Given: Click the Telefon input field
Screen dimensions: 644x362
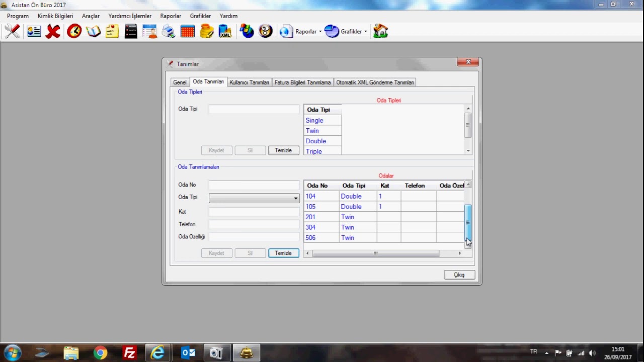Looking at the screenshot, I should click(254, 224).
